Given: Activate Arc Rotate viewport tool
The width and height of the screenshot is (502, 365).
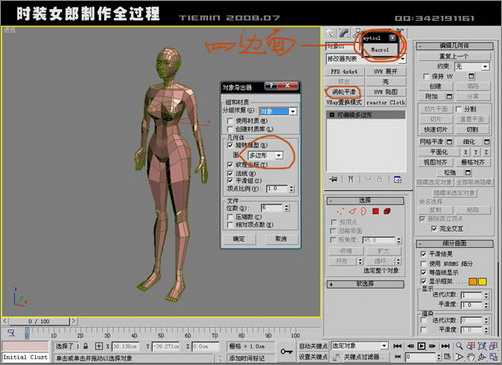Looking at the screenshot, I should tap(482, 357).
